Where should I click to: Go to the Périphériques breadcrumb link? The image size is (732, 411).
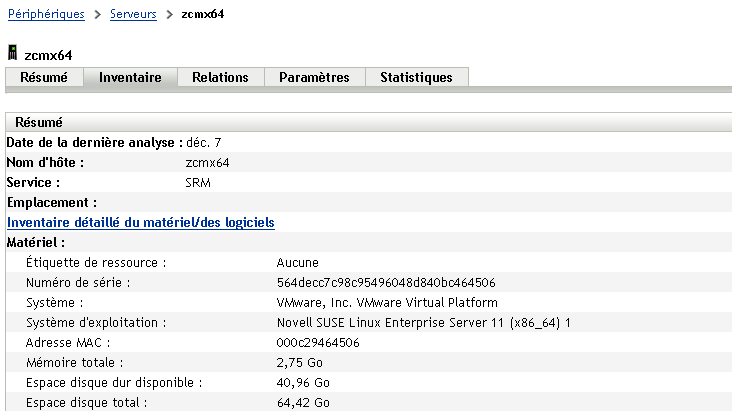pyautogui.click(x=46, y=15)
